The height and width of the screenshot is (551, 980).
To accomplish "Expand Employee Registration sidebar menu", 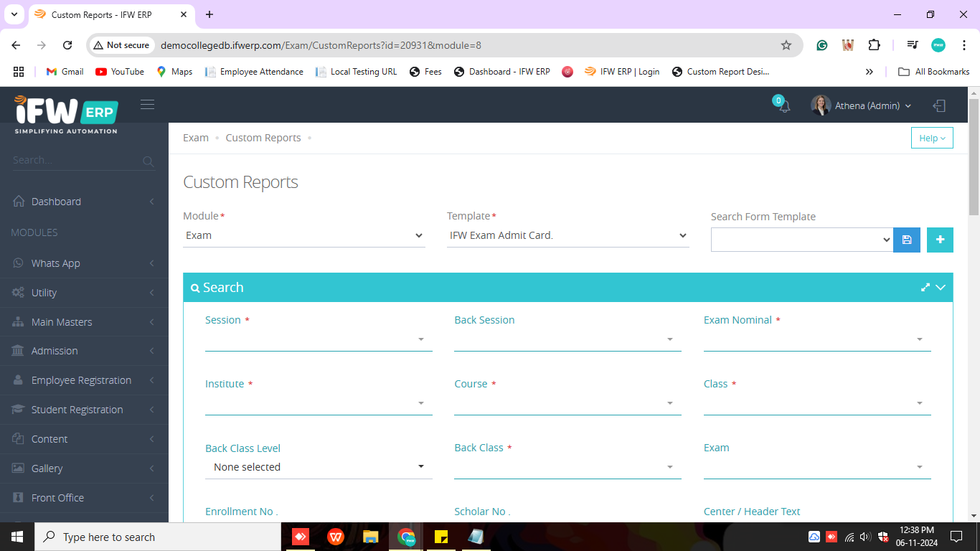I will pos(84,380).
